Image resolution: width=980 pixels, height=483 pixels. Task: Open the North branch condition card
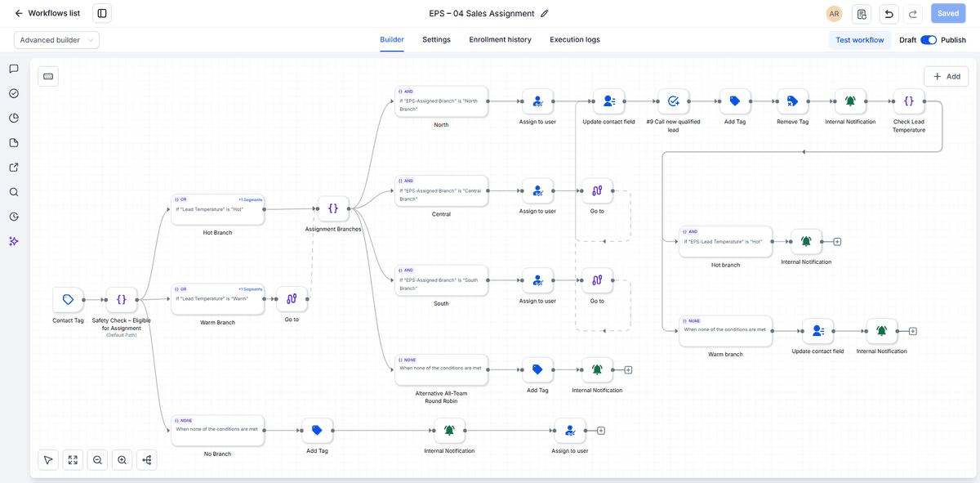tap(441, 102)
